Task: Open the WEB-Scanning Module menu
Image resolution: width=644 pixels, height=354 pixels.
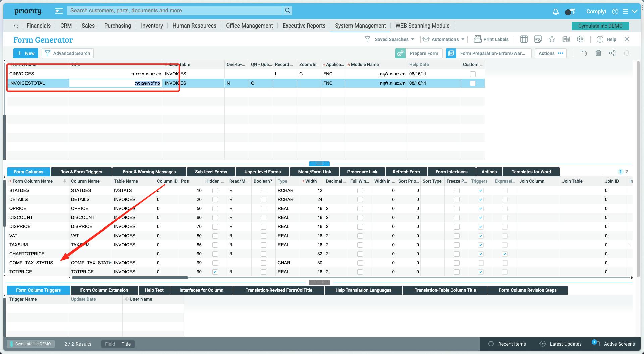Action: pyautogui.click(x=423, y=26)
